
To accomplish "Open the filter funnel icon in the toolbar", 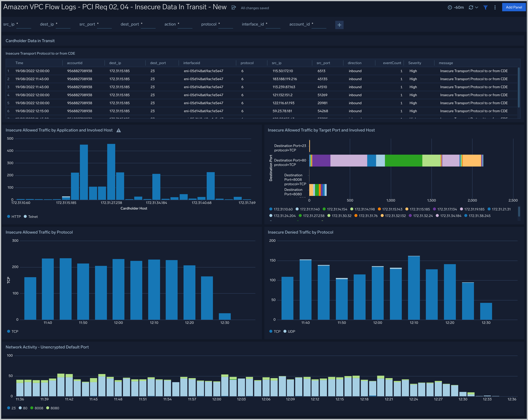I will pyautogui.click(x=486, y=8).
